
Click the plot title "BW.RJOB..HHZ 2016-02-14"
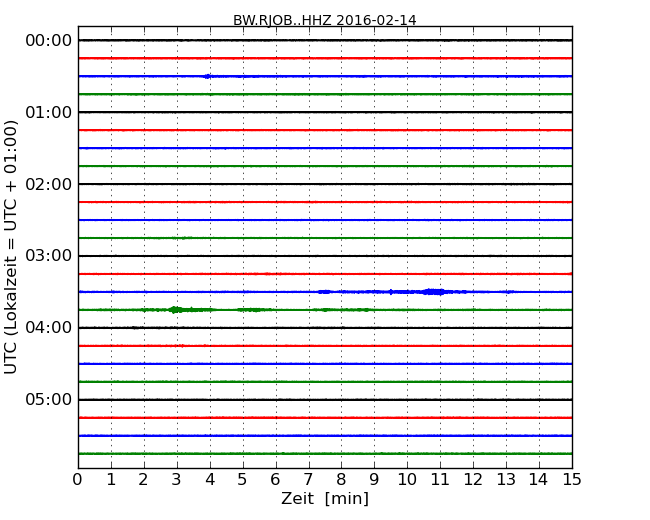[325, 20]
